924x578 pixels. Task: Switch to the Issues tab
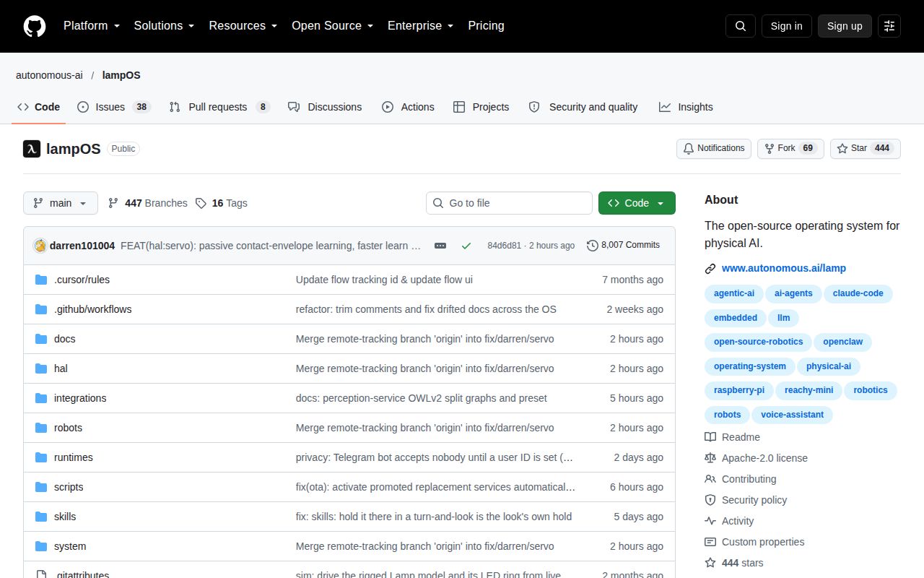coord(113,107)
